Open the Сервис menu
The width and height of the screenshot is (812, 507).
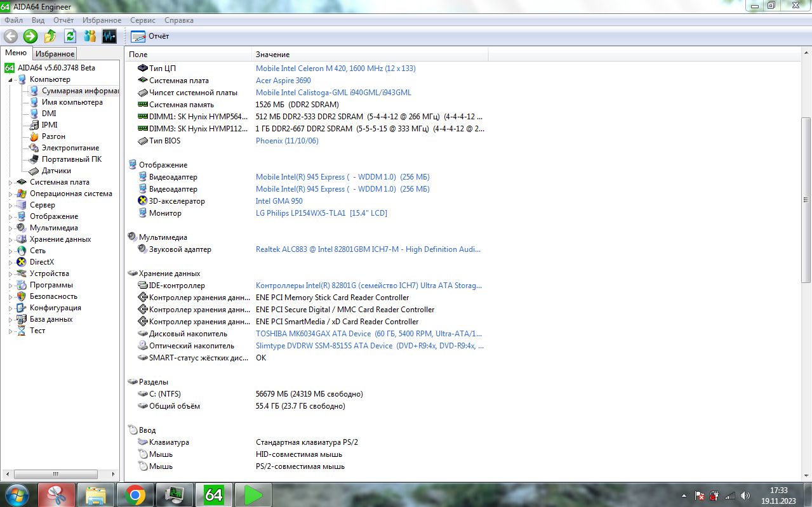coord(143,20)
